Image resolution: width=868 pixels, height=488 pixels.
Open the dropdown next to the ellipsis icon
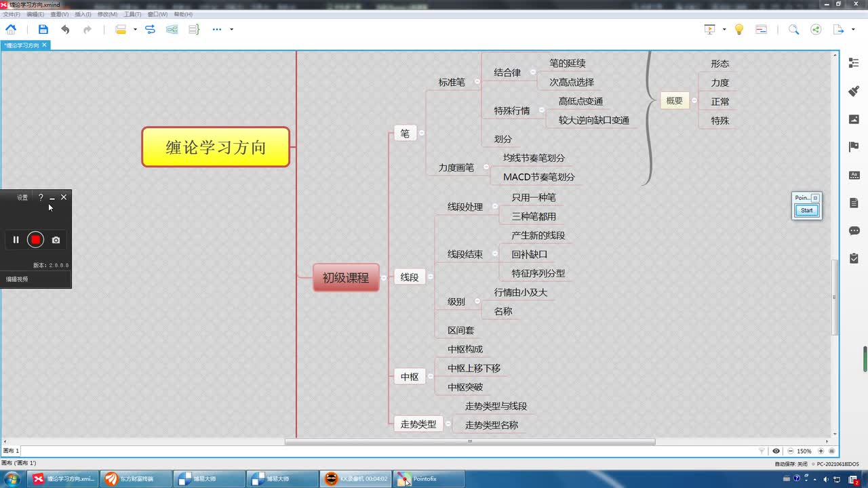[231, 29]
